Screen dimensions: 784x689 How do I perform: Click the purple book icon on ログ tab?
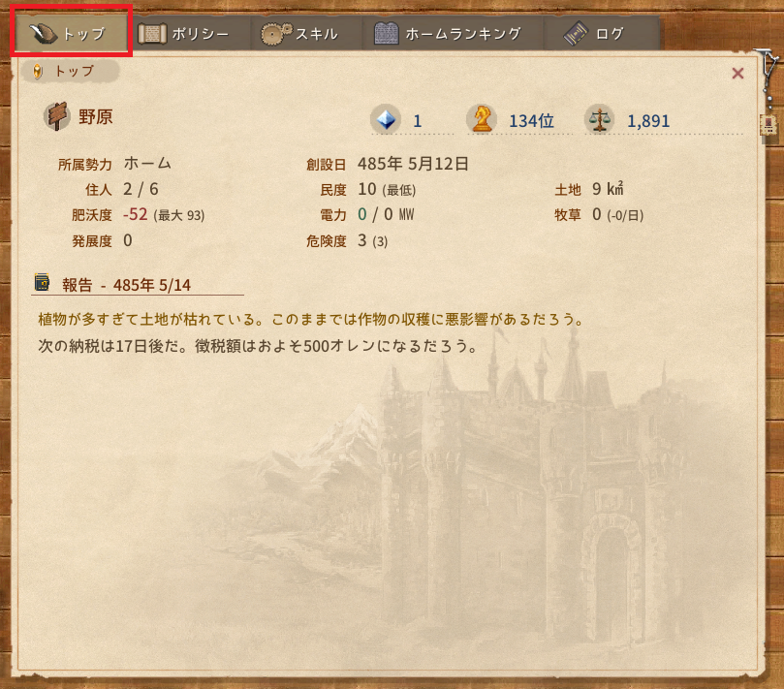576,34
